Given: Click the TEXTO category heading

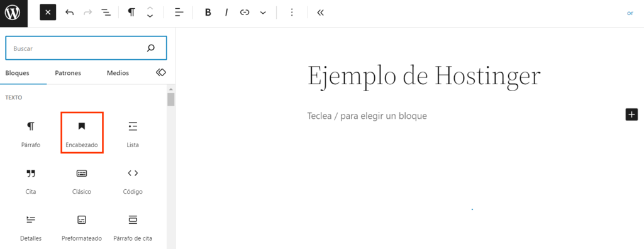Looking at the screenshot, I should (14, 98).
